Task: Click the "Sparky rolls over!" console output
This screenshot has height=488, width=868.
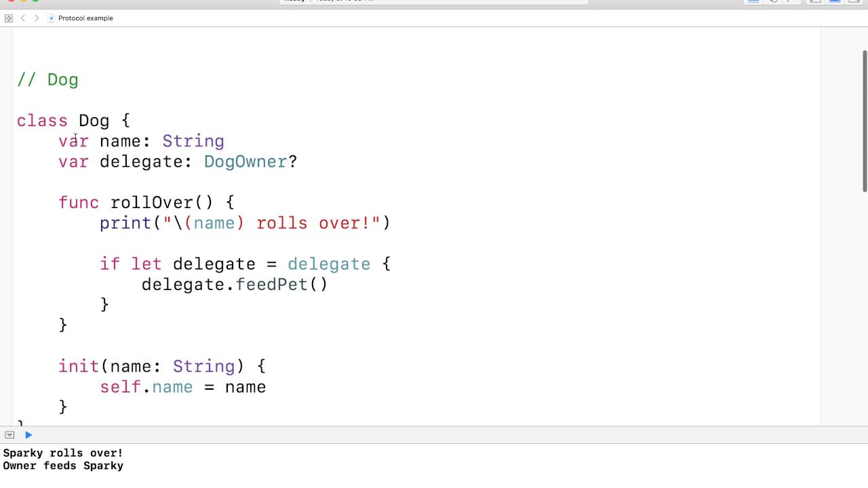Action: tap(63, 453)
